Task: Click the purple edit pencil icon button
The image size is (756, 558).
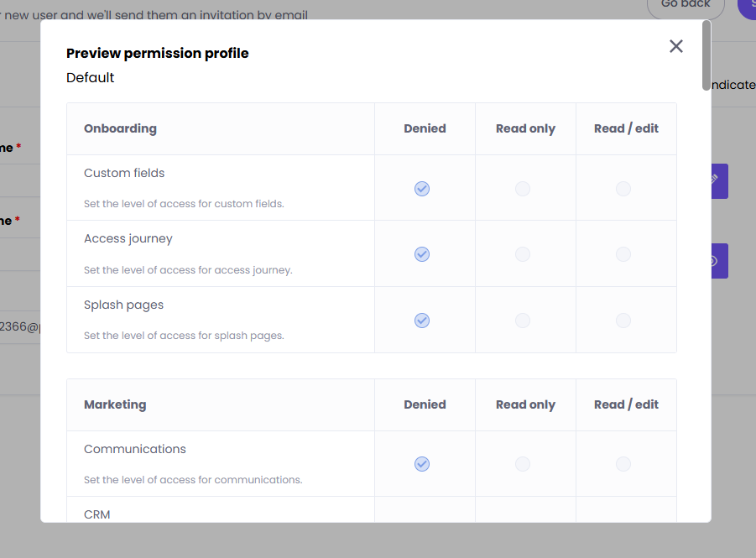Action: click(x=719, y=181)
